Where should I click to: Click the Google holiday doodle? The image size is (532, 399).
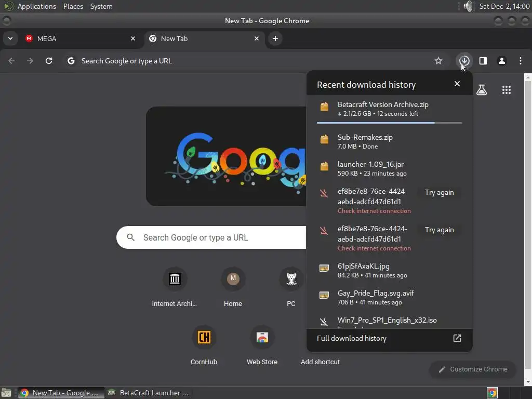pos(226,156)
